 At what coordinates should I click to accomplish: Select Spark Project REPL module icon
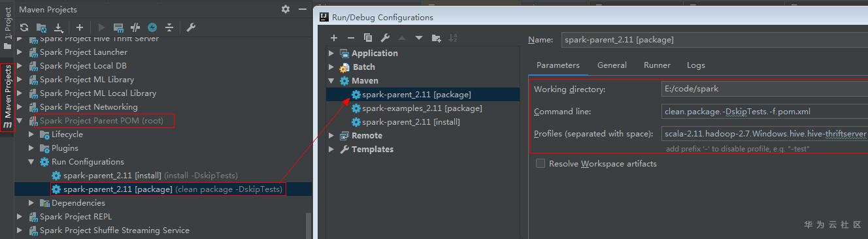(33, 217)
